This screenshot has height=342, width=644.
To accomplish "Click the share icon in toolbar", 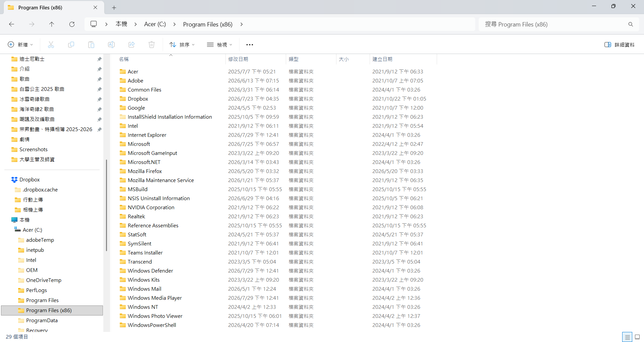I will pyautogui.click(x=131, y=45).
